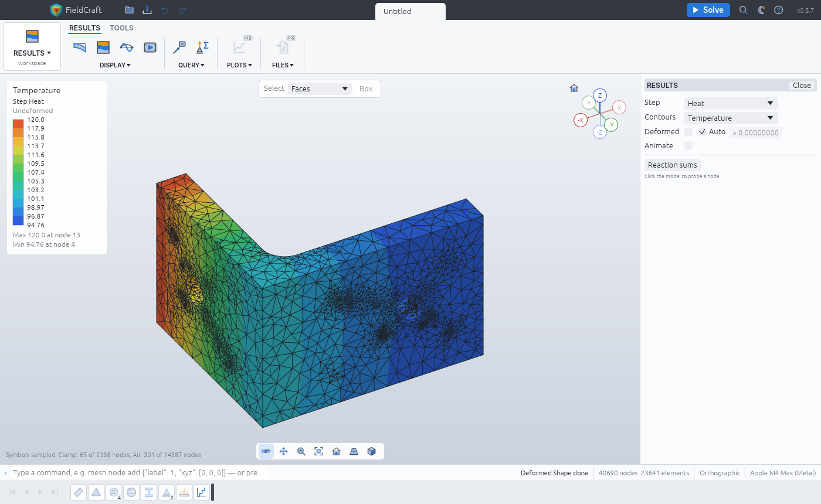
Task: Open the Step dropdown showing Heat
Action: (x=731, y=103)
